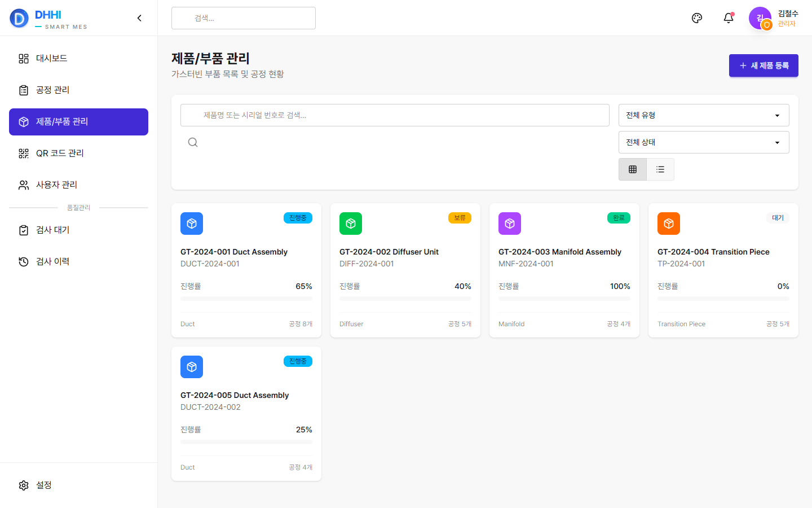Open 설정 at the sidebar bottom
This screenshot has width=812, height=508.
[x=78, y=485]
